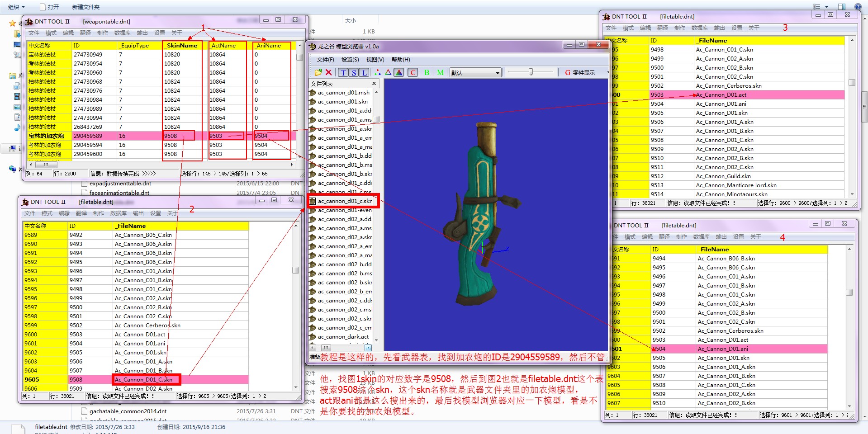
Task: Open 输出 menu in bottom-left filetable window
Action: click(138, 213)
